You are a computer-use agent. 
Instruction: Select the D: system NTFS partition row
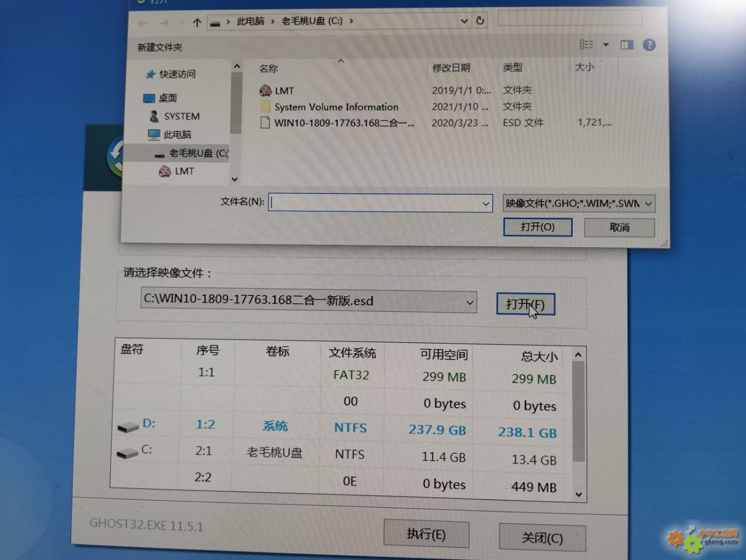click(350, 428)
